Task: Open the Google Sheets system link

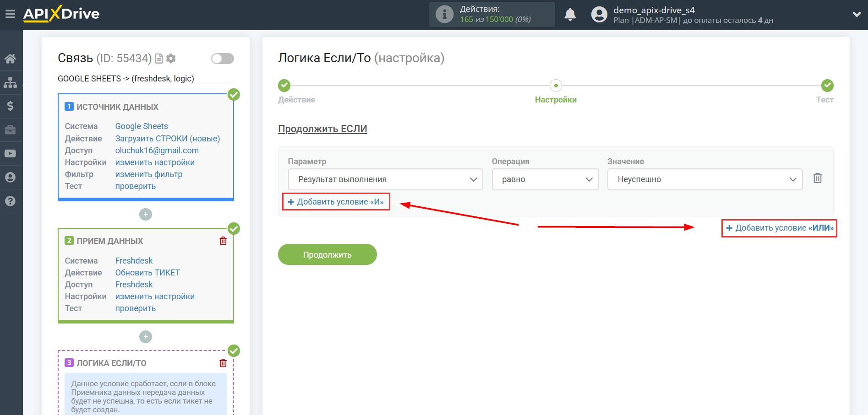Action: coord(142,126)
